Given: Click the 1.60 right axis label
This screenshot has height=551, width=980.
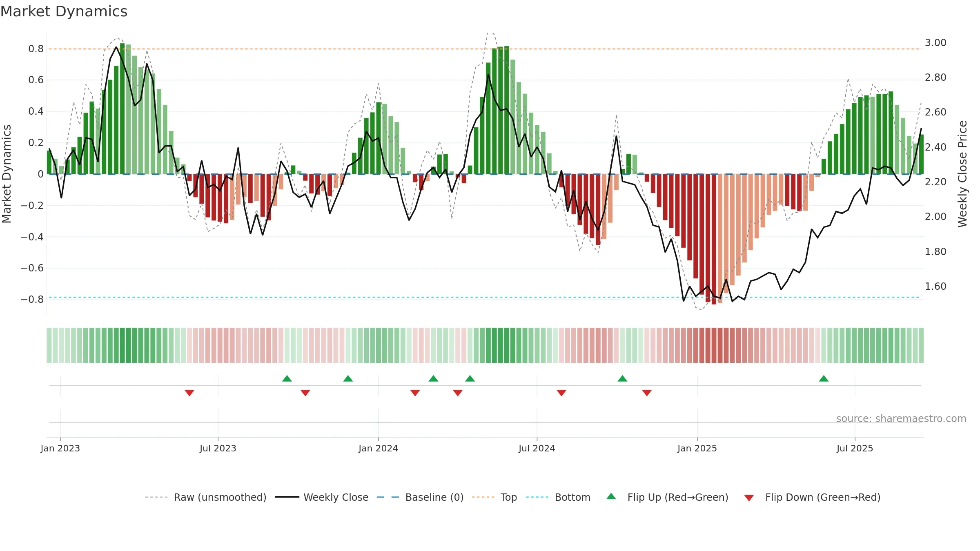Looking at the screenshot, I should [x=935, y=287].
